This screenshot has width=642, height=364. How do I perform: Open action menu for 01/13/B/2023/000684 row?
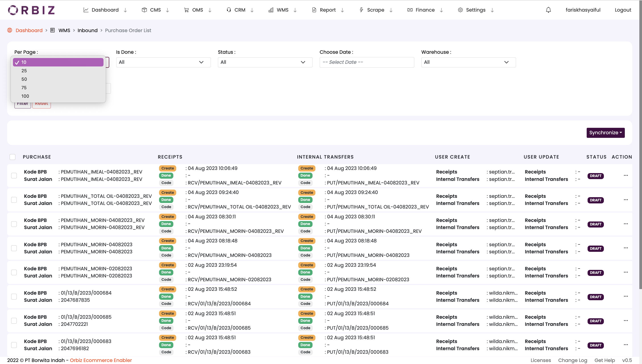click(626, 296)
